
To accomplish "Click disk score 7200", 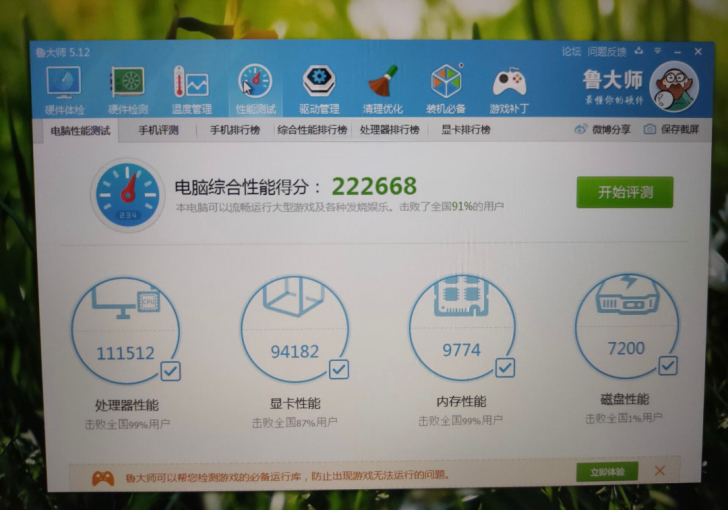I will tap(626, 348).
